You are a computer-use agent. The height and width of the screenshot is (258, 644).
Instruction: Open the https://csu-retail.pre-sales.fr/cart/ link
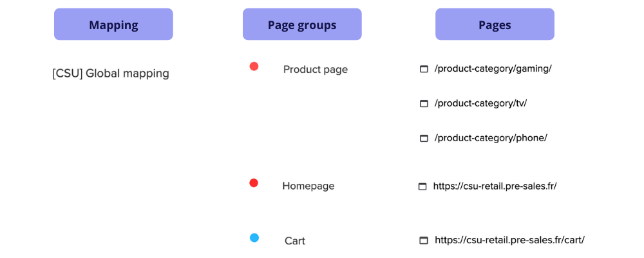click(x=509, y=240)
